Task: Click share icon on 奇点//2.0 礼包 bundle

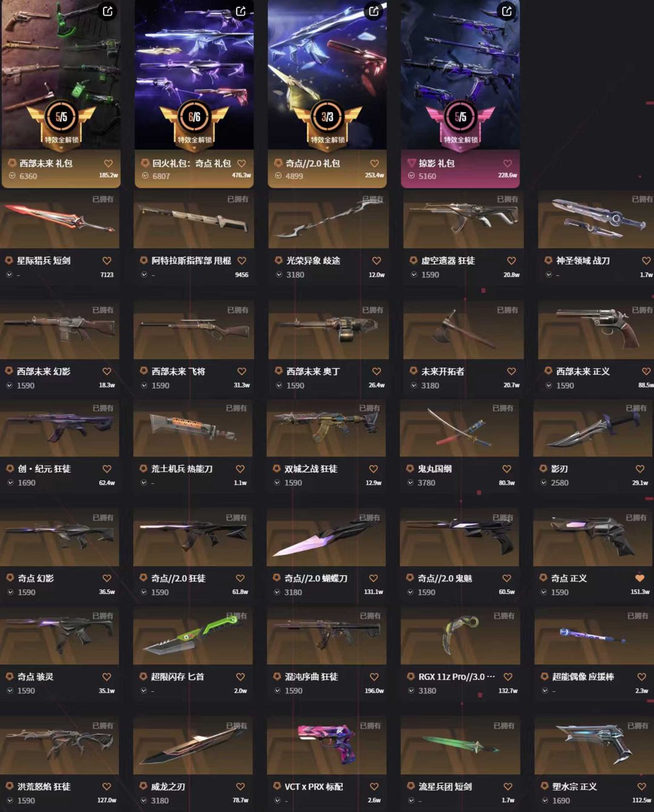Action: pos(374,11)
